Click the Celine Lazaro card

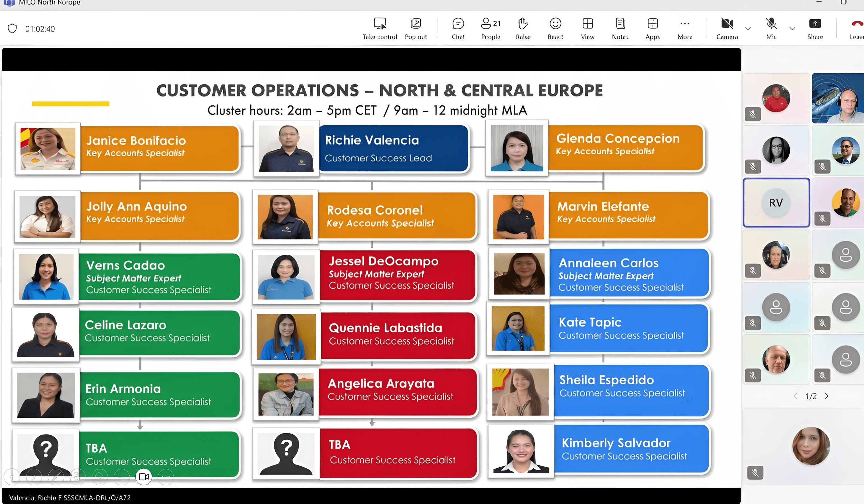point(126,335)
